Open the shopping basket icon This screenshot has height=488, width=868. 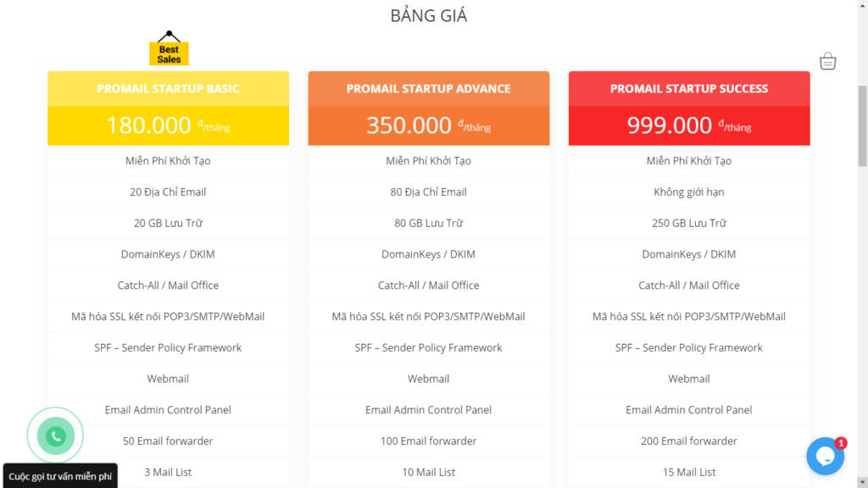coord(827,61)
